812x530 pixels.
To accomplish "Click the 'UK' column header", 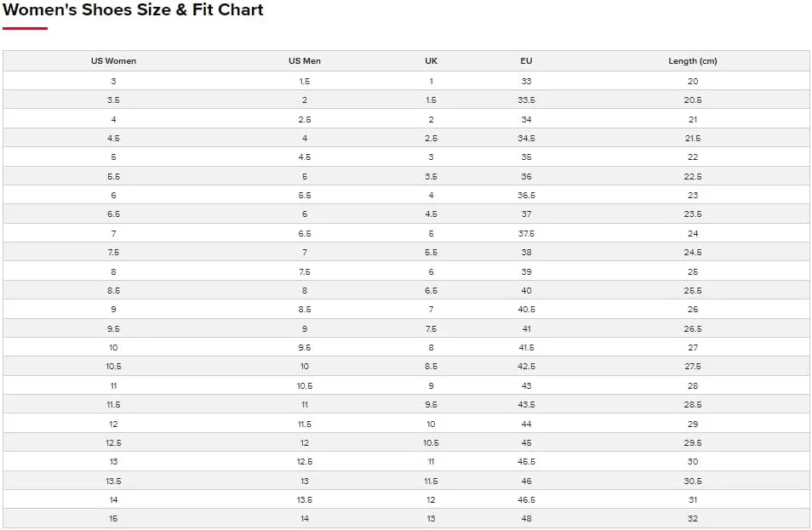I will click(x=431, y=61).
